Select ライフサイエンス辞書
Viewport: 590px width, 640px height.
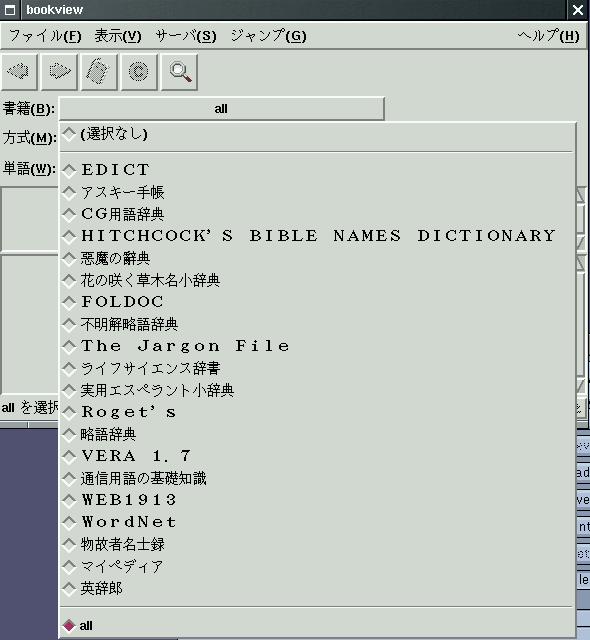[x=316, y=368]
